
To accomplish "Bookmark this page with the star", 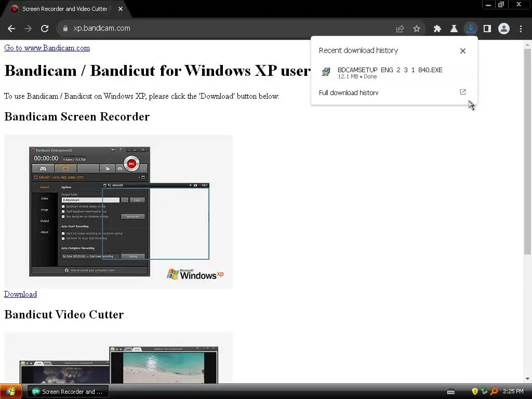I will pyautogui.click(x=417, y=29).
